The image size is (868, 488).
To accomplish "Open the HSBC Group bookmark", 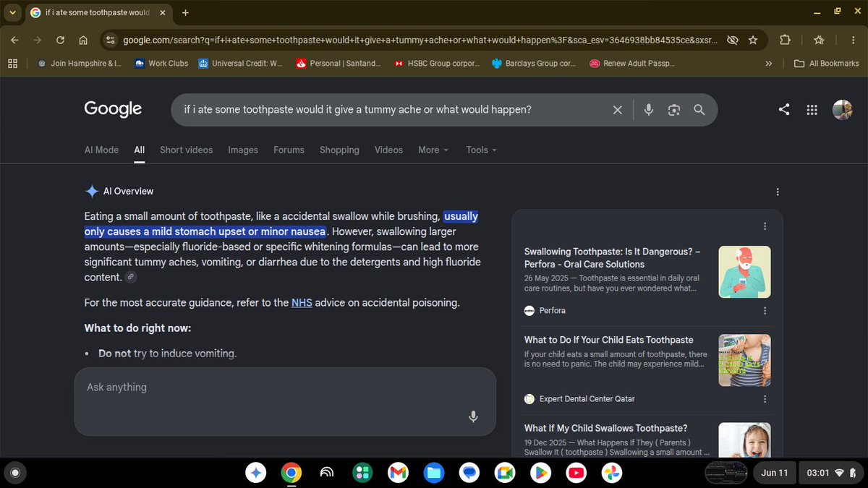I will pyautogui.click(x=437, y=64).
